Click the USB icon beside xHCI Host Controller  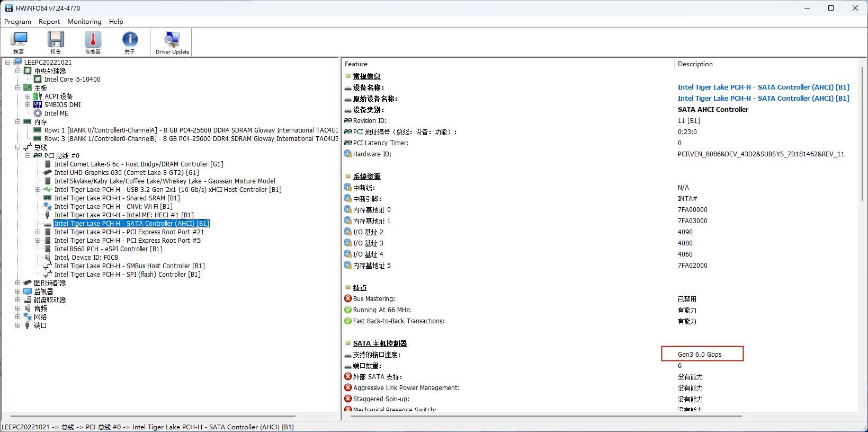pos(48,190)
